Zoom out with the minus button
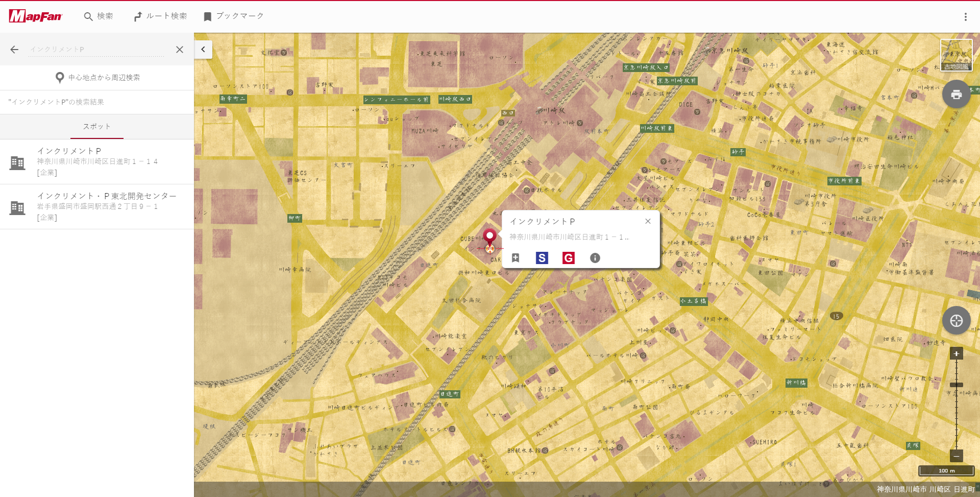The image size is (980, 497). pos(957,456)
